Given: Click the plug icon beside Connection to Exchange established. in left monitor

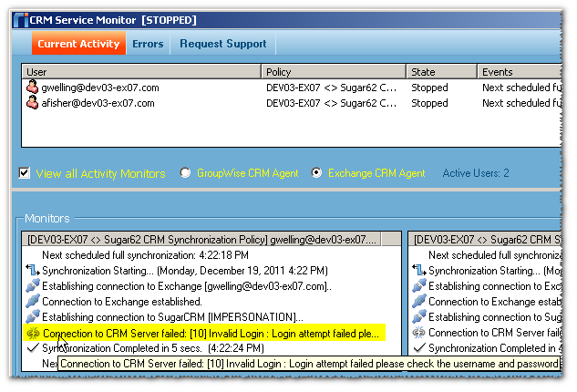Looking at the screenshot, I should 33,301.
